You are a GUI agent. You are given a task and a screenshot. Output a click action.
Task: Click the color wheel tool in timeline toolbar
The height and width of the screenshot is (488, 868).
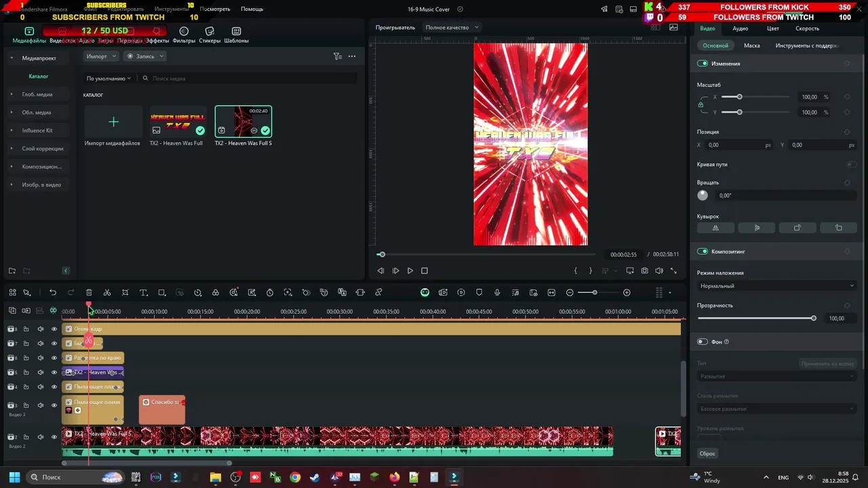pos(216,293)
